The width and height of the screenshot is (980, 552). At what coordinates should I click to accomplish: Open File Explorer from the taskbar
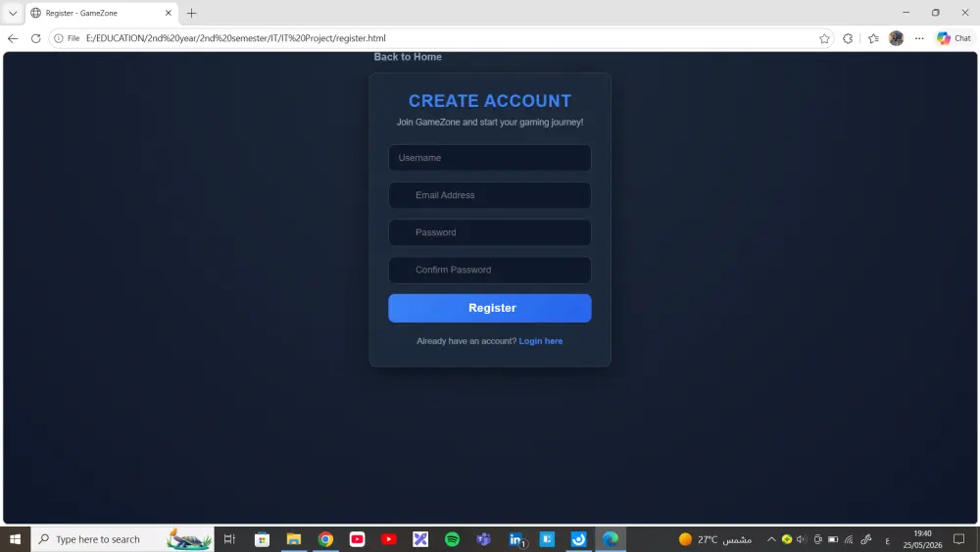pos(294,539)
